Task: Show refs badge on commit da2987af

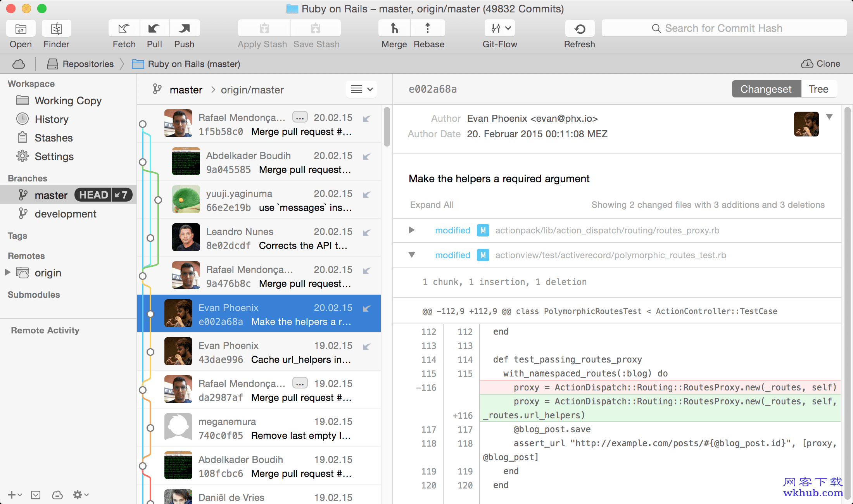Action: point(300,383)
